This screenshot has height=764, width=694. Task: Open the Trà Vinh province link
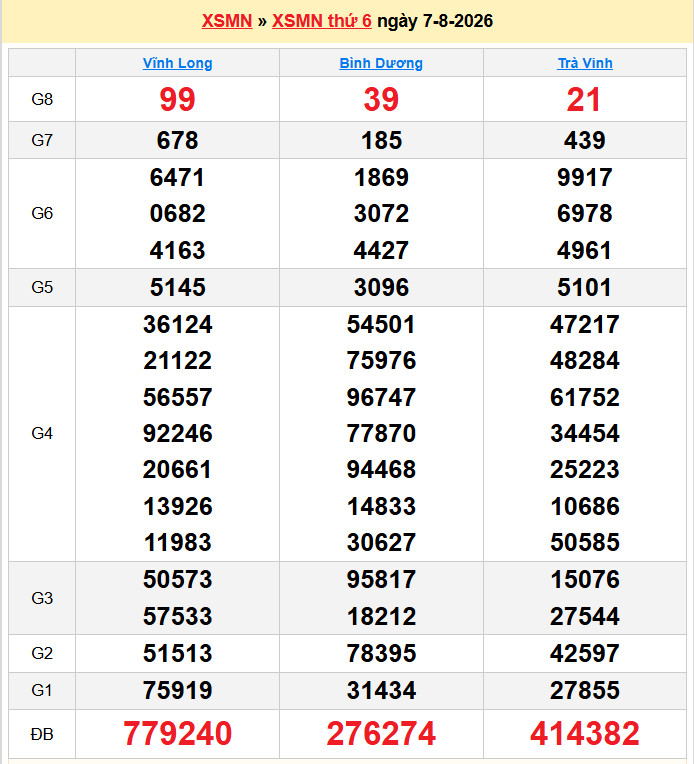click(585, 63)
